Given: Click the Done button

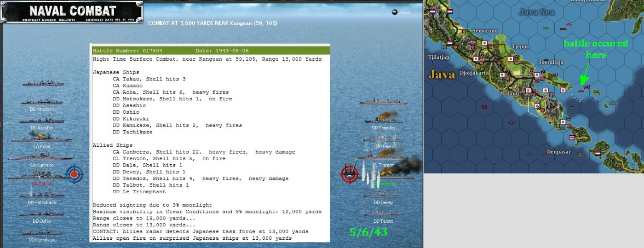Looking at the screenshot, I should pos(405,12).
